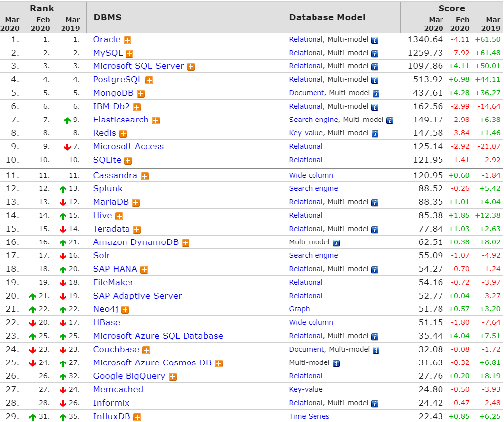Open the HBase DBMS link
The image size is (504, 422).
coord(106,322)
